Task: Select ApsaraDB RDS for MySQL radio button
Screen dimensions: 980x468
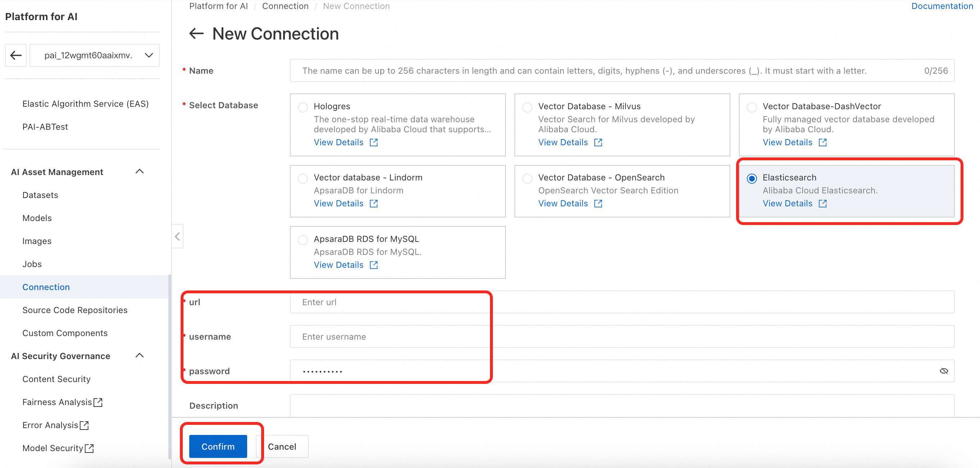Action: [x=303, y=239]
